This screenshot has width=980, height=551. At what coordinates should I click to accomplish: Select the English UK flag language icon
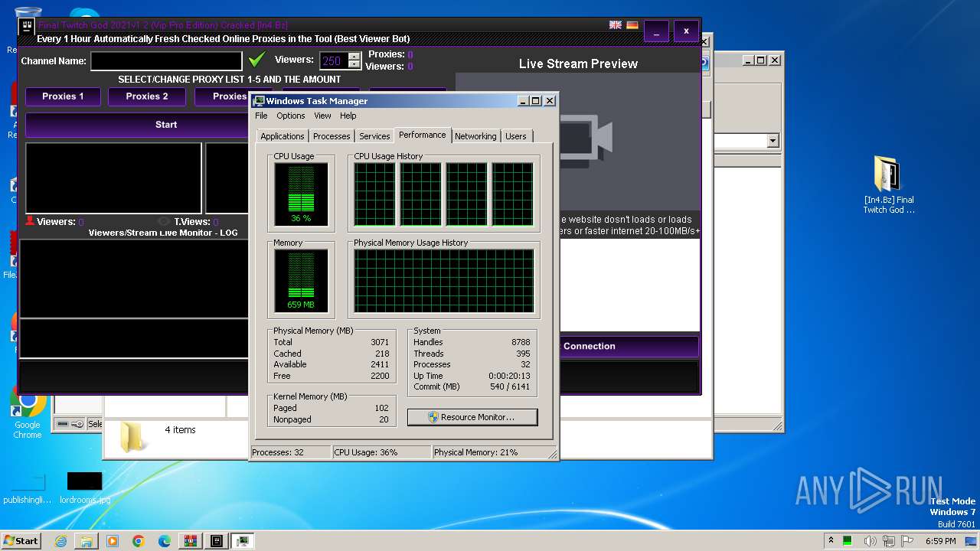tap(616, 25)
